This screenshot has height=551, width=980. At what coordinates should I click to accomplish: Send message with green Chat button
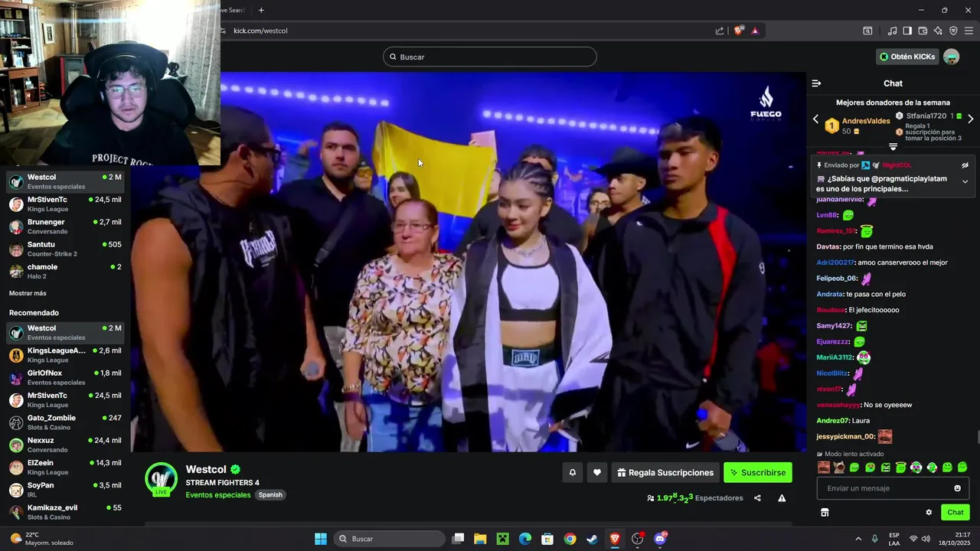(x=955, y=513)
